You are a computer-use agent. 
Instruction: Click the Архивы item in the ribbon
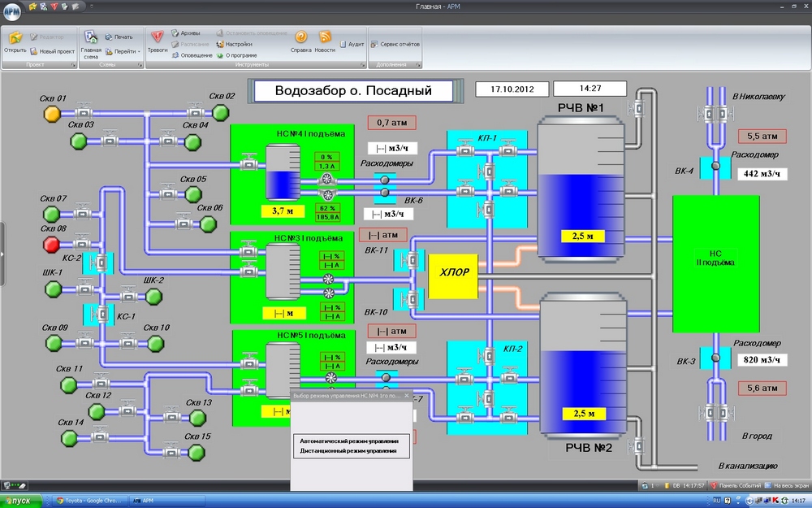(189, 33)
